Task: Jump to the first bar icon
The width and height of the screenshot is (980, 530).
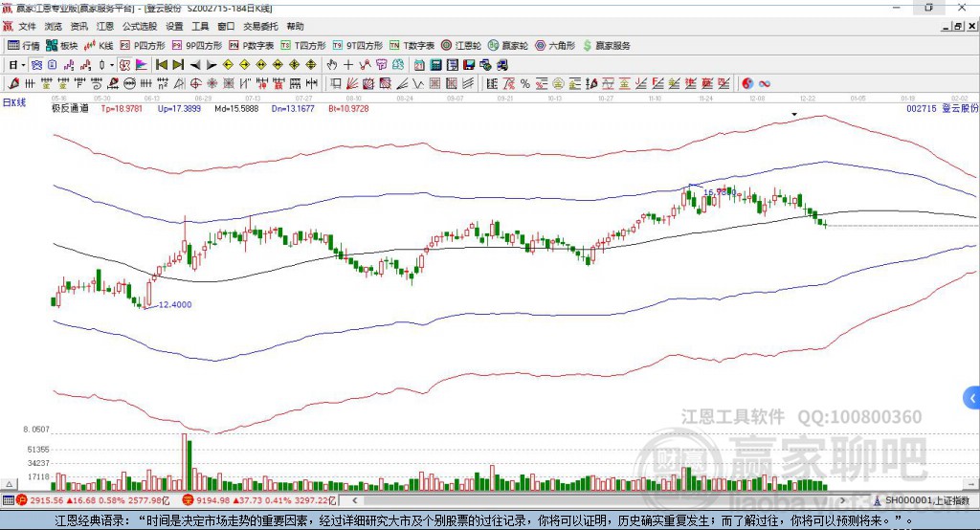Action: 161,65
